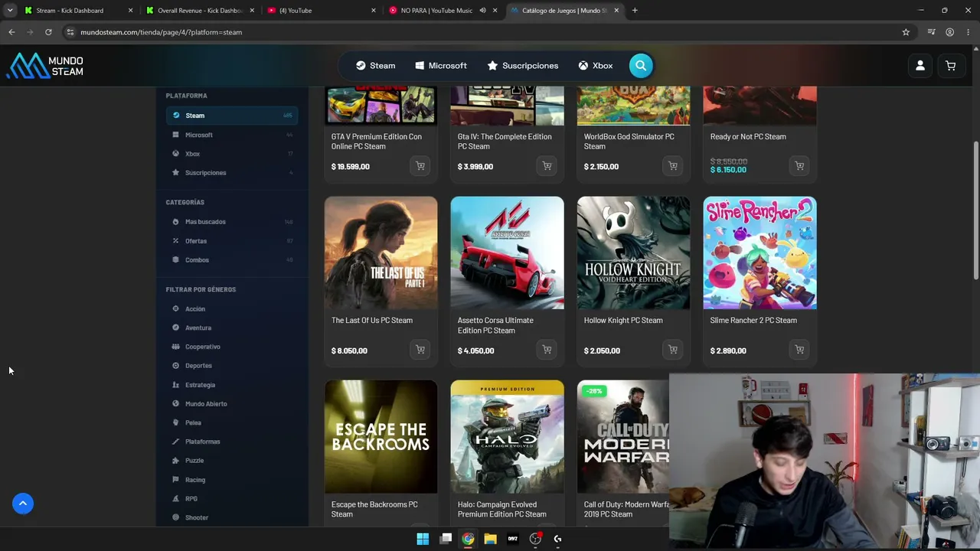Image resolution: width=980 pixels, height=551 pixels.
Task: Open Assetto Corsa cover image
Action: point(508,253)
